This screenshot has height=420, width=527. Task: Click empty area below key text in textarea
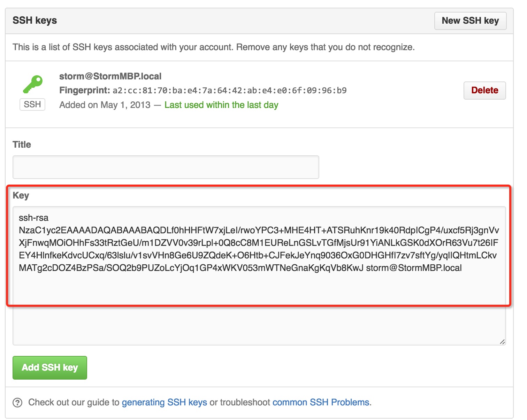point(259,310)
